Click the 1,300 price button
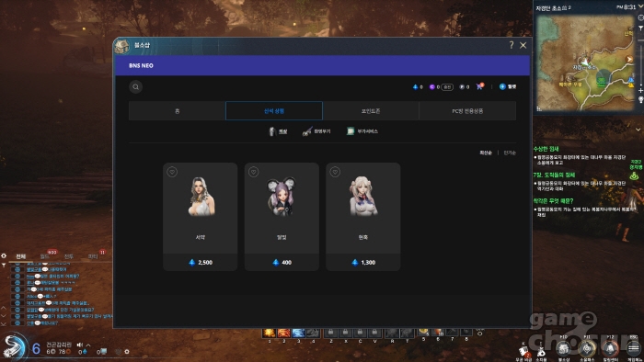Viewport: 644px width, 362px height. pyautogui.click(x=363, y=263)
